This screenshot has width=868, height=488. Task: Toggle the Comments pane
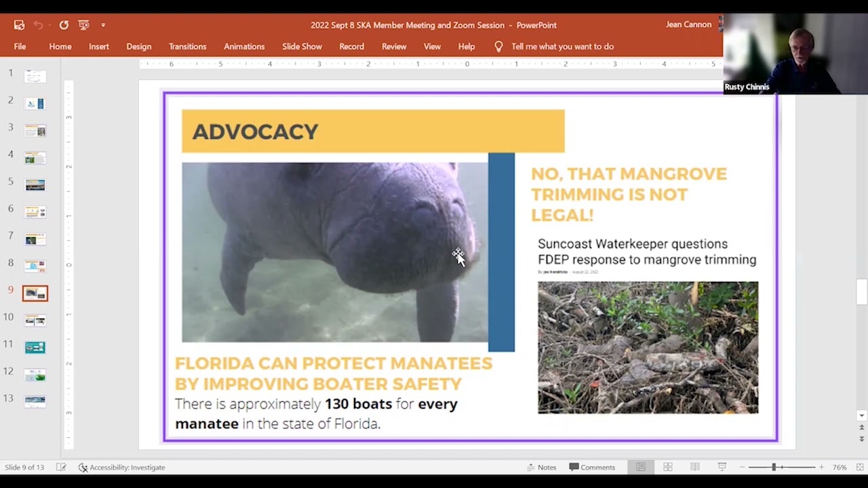593,467
